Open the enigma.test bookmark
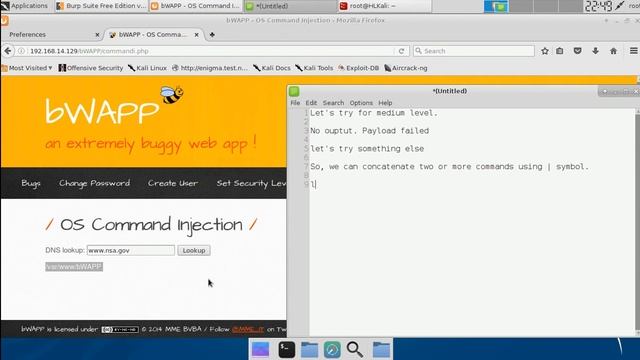The image size is (640, 360). 210,68
